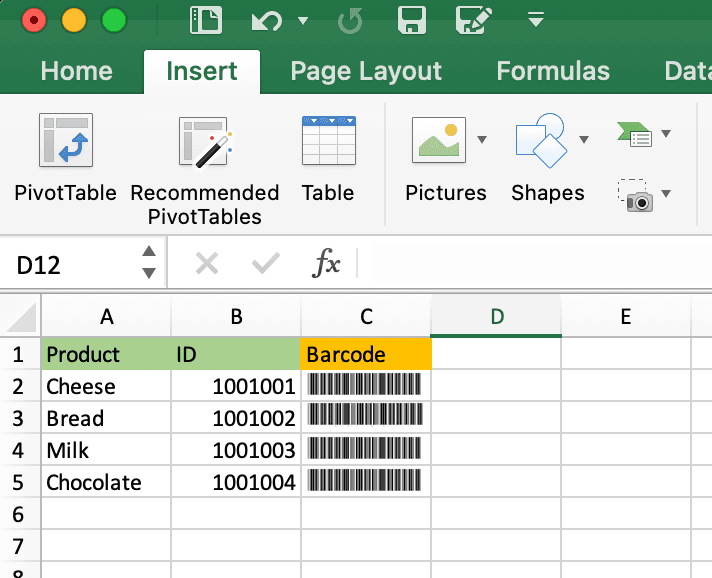712x578 pixels.
Task: Click the Shapes icon
Action: 541,140
